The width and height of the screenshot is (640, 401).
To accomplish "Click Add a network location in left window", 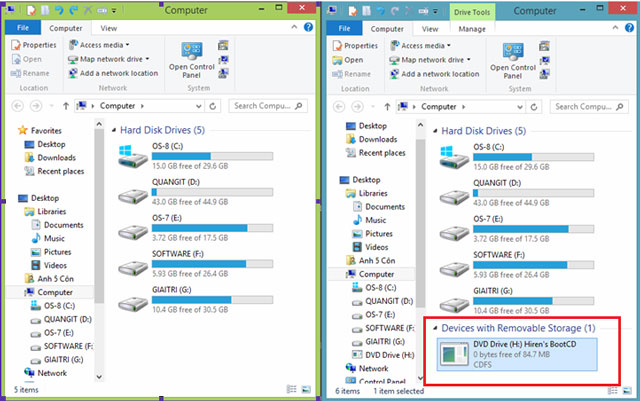I will point(113,73).
